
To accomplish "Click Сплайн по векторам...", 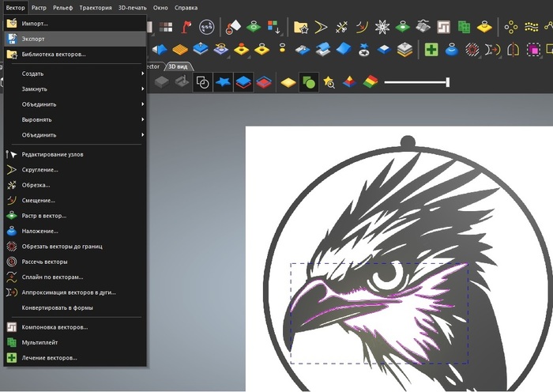I will click(75, 277).
